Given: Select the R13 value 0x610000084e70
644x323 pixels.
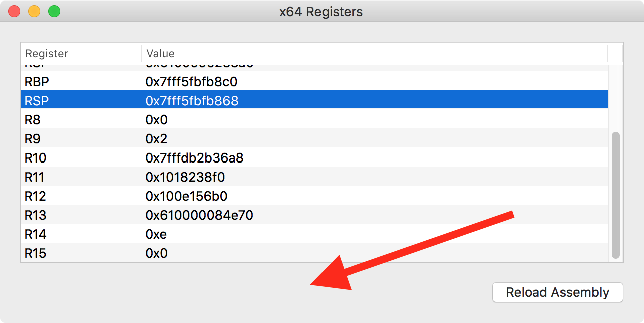Looking at the screenshot, I should click(198, 215).
